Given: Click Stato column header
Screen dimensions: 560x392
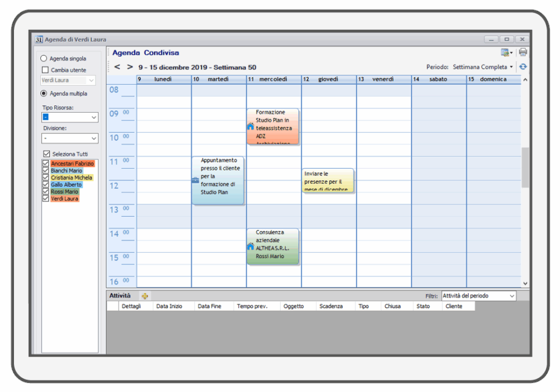Looking at the screenshot, I should 427,306.
